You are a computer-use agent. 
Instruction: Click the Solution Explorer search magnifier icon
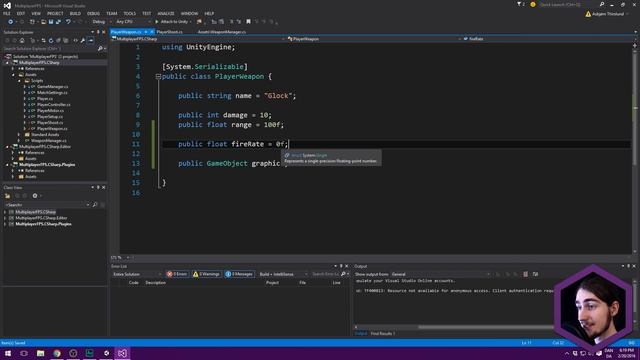click(x=100, y=49)
